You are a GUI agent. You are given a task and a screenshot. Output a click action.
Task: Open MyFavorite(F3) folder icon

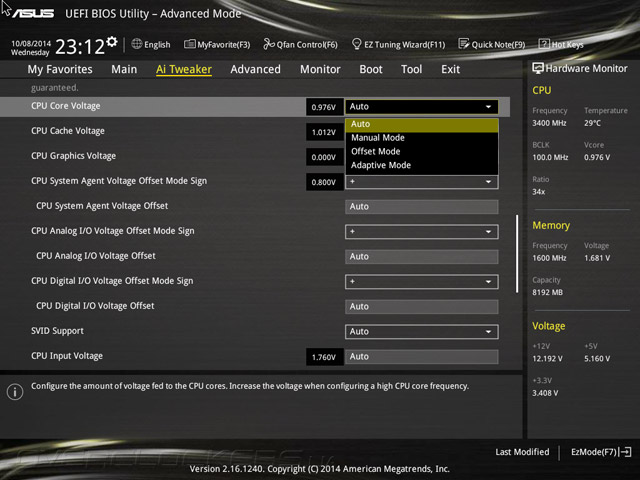(x=189, y=44)
